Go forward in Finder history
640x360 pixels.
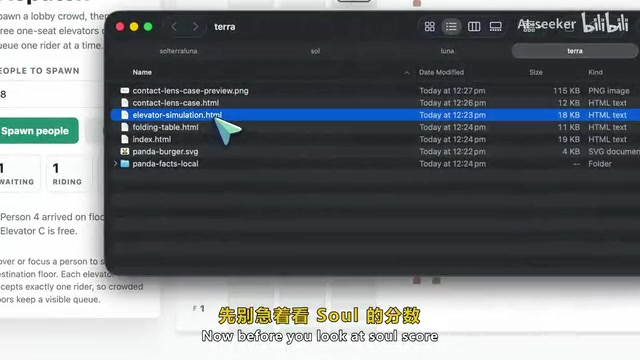pyautogui.click(x=195, y=27)
